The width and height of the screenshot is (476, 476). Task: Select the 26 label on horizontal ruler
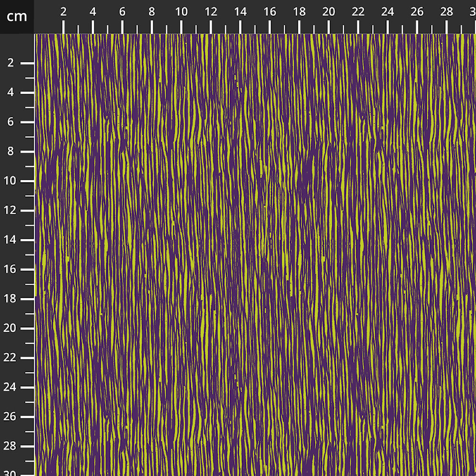pyautogui.click(x=417, y=12)
